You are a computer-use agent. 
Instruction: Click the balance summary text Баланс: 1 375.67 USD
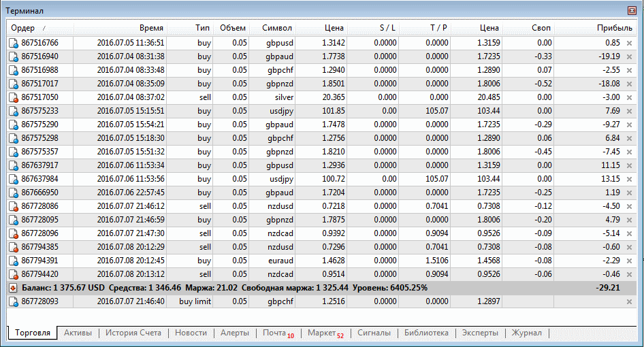pyautogui.click(x=63, y=288)
